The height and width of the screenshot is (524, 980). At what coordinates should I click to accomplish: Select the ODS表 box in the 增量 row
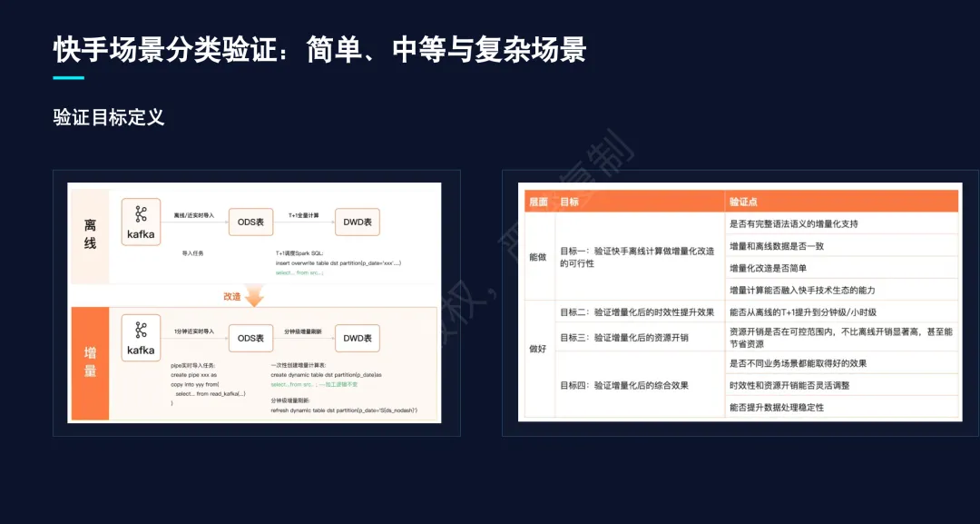coord(250,339)
